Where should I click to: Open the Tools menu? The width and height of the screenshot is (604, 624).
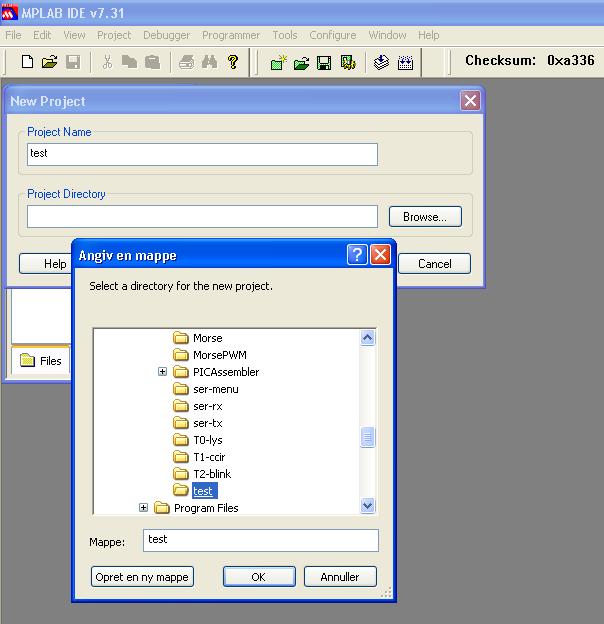[x=285, y=35]
